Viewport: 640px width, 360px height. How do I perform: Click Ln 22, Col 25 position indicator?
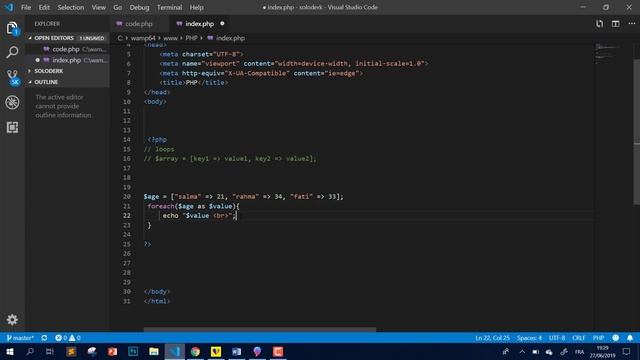click(492, 338)
